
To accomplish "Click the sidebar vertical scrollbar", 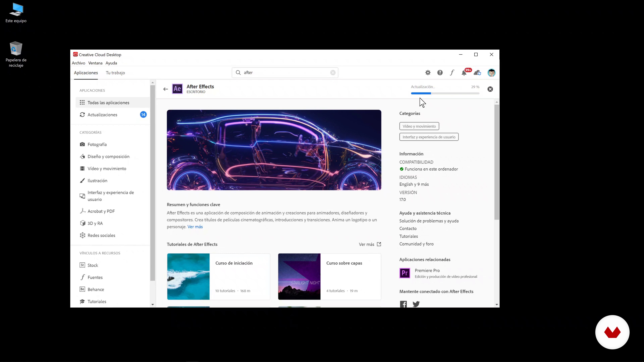I will pyautogui.click(x=152, y=183).
